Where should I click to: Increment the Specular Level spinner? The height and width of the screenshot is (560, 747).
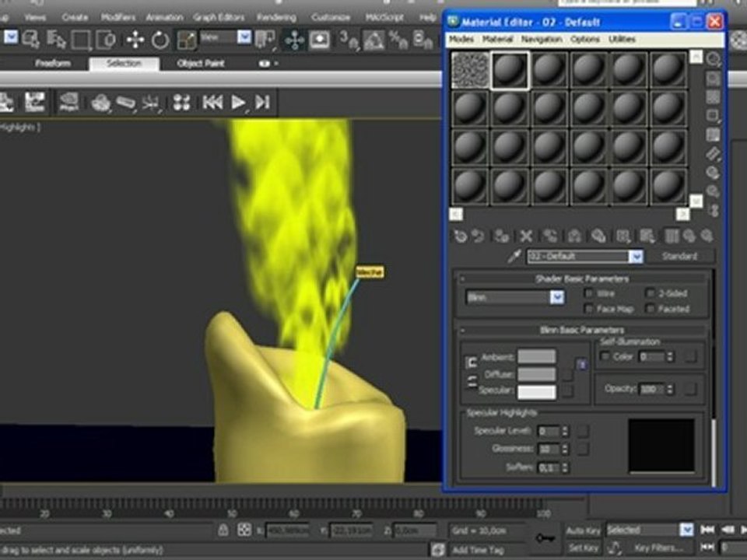pos(565,428)
